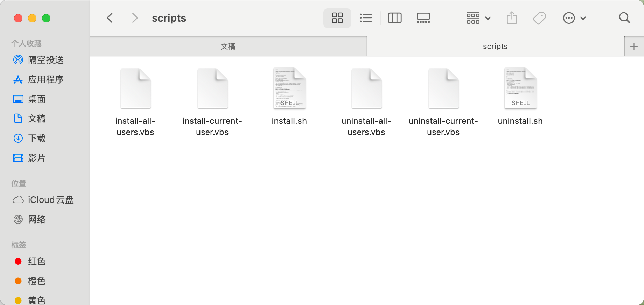Image resolution: width=644 pixels, height=305 pixels.
Task: Open 下载 folder in sidebar
Action: 37,138
